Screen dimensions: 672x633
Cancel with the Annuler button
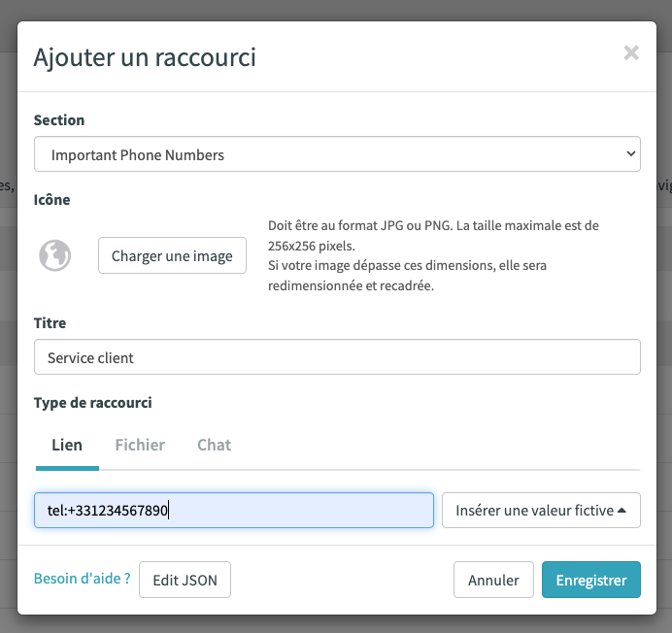click(493, 580)
